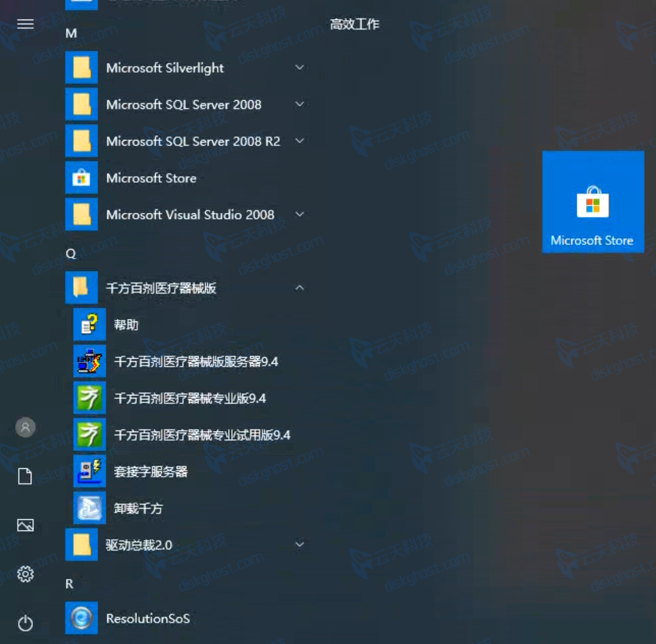Open the Documents icon in the left rail

click(25, 476)
